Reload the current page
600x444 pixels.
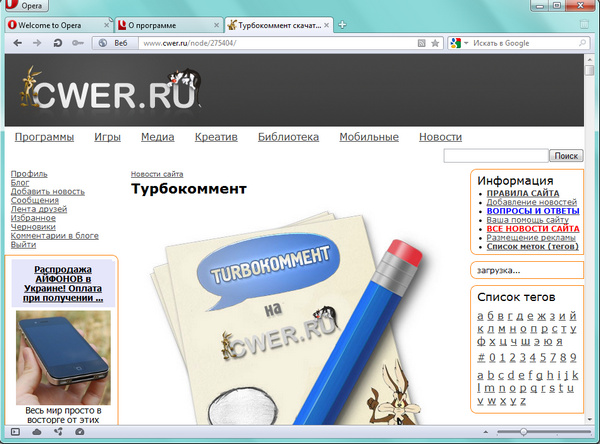click(57, 43)
